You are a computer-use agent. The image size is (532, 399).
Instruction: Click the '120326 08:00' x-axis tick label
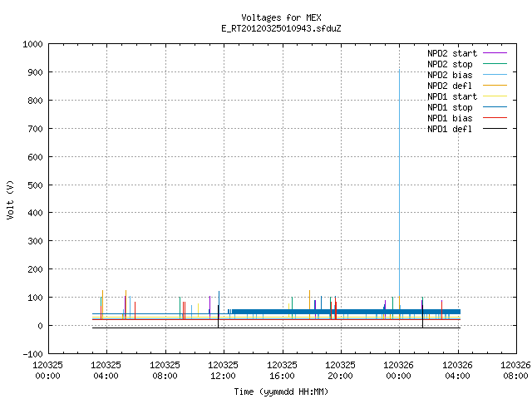[515, 371]
